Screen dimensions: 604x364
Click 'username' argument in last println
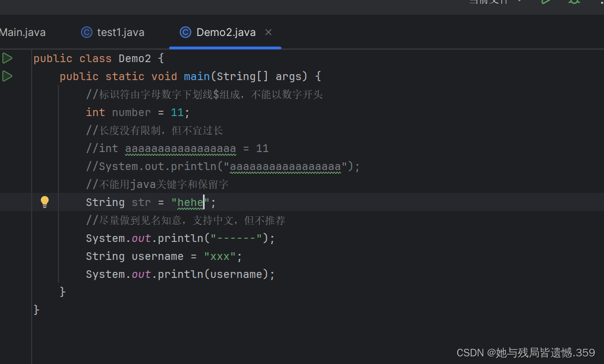tap(236, 274)
